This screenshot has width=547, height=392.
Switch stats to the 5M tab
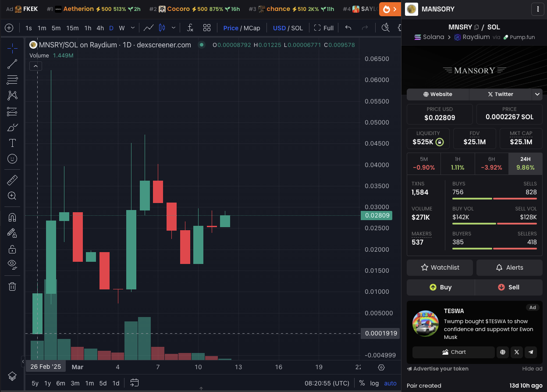click(424, 163)
